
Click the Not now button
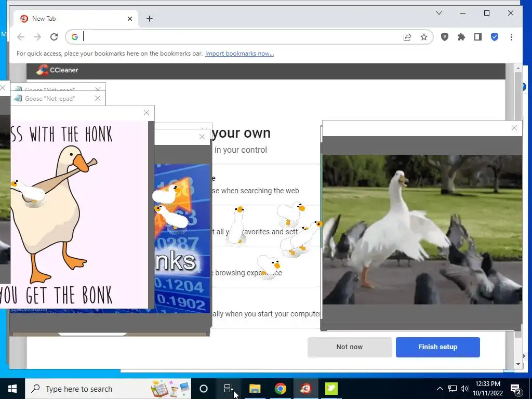[x=350, y=347]
